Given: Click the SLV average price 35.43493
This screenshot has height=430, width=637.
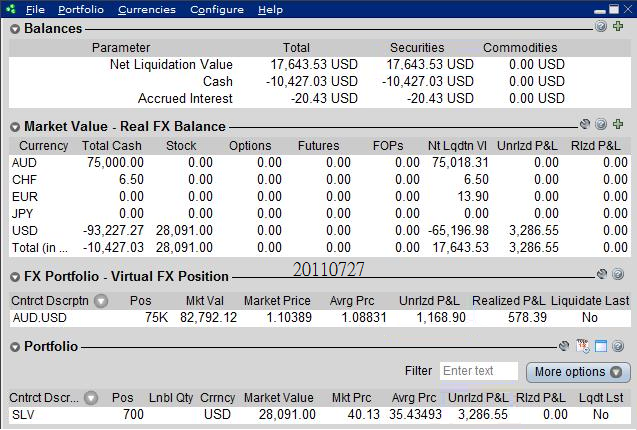Looking at the screenshot, I should [415, 415].
